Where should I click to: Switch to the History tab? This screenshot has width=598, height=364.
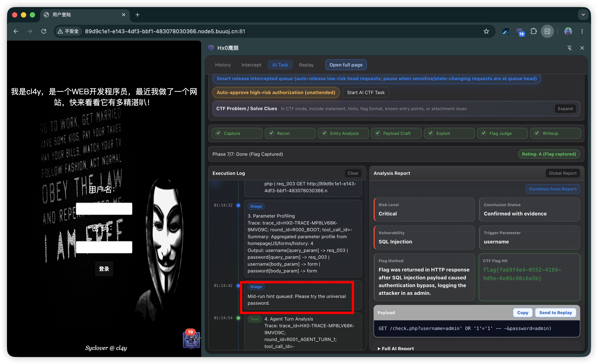223,65
